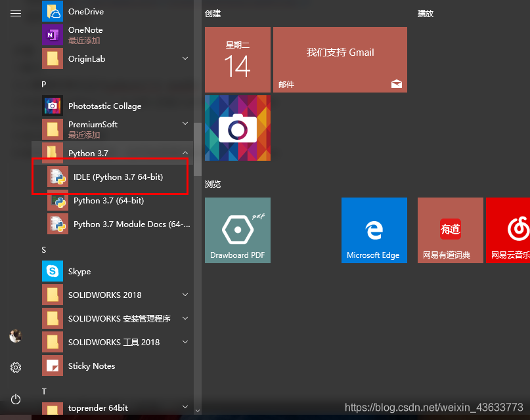This screenshot has width=530, height=420.
Task: Click the OneDrive app icon
Action: tap(53, 11)
